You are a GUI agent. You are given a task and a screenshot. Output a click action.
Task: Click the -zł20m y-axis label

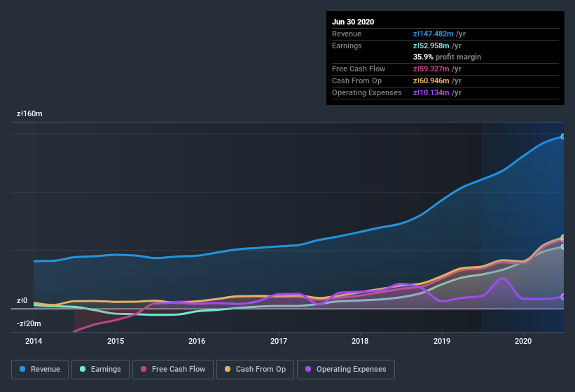[x=29, y=323]
